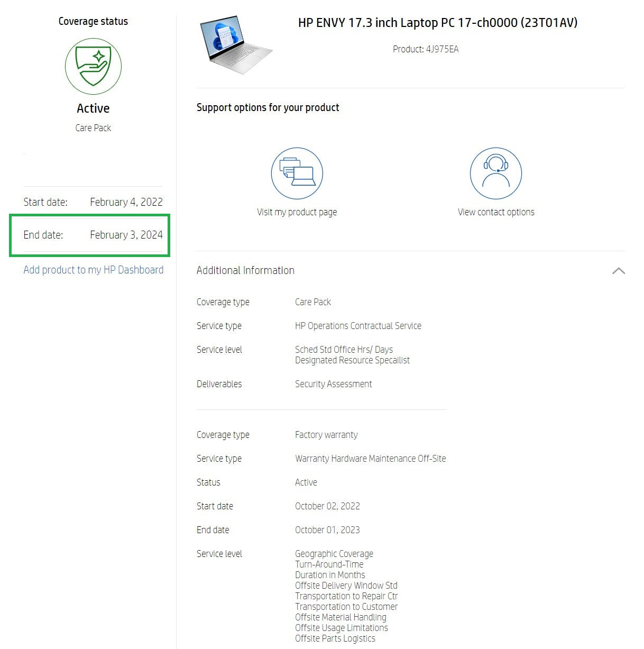Open Add product to my HP Dashboard
This screenshot has width=644, height=649.
(x=93, y=270)
